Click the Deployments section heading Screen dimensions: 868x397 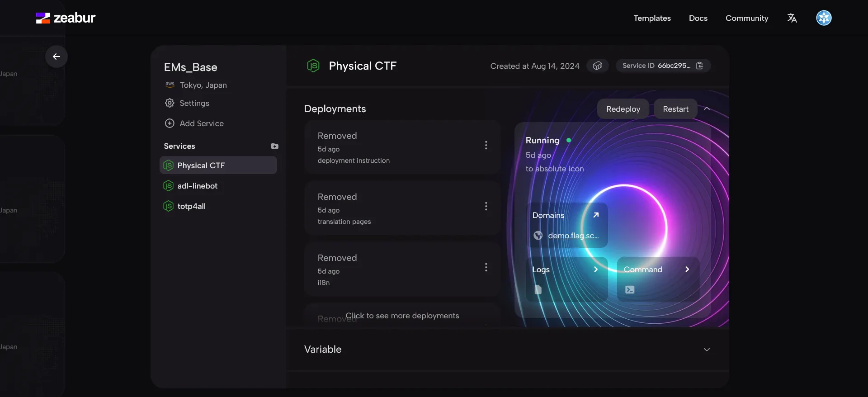335,109
